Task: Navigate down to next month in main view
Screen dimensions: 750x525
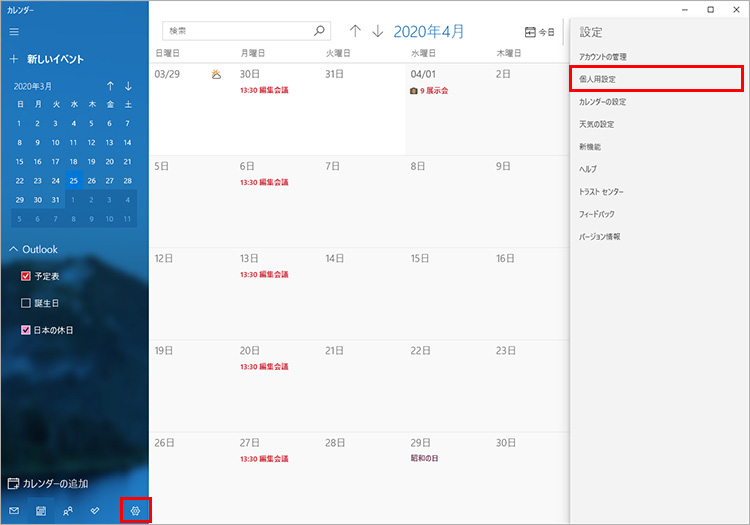Action: point(377,31)
